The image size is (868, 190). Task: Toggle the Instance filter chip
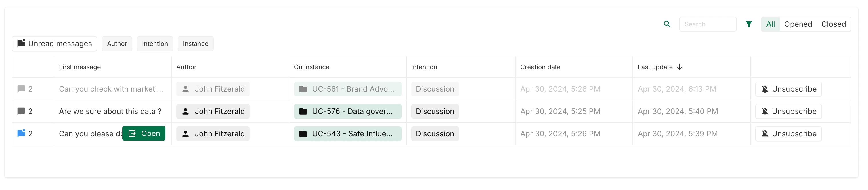[x=196, y=44]
